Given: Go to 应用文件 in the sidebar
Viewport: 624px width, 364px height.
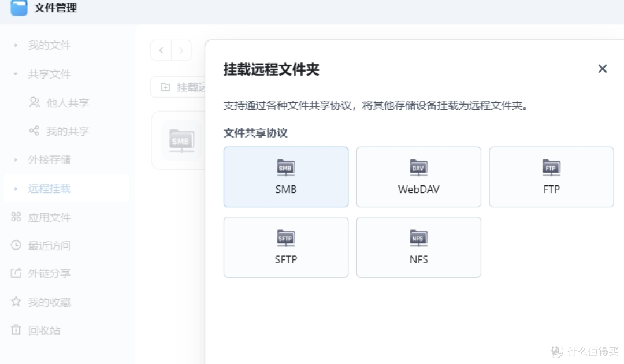Looking at the screenshot, I should (x=50, y=217).
